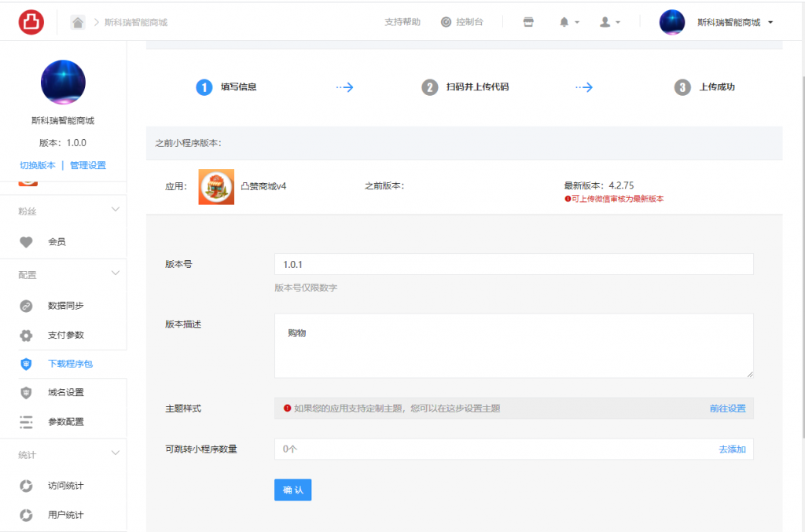Click the list icon beside 参数配置
This screenshot has width=805, height=532.
pyautogui.click(x=26, y=422)
